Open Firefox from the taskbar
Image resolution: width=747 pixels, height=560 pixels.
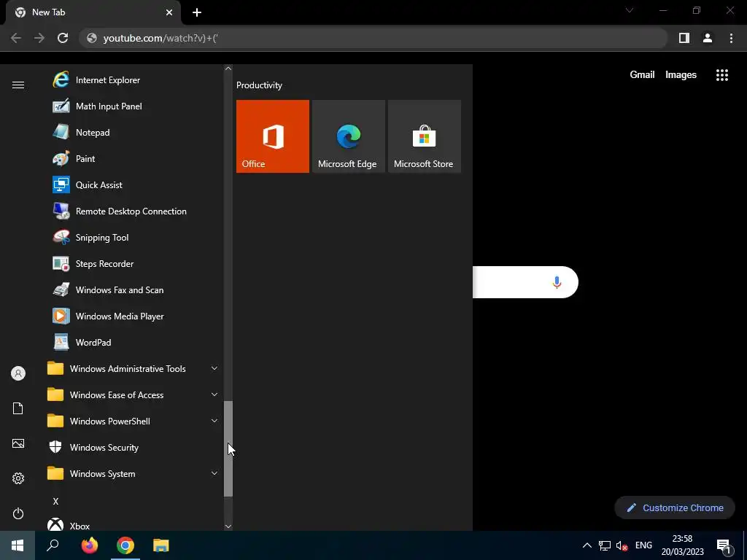pyautogui.click(x=89, y=545)
